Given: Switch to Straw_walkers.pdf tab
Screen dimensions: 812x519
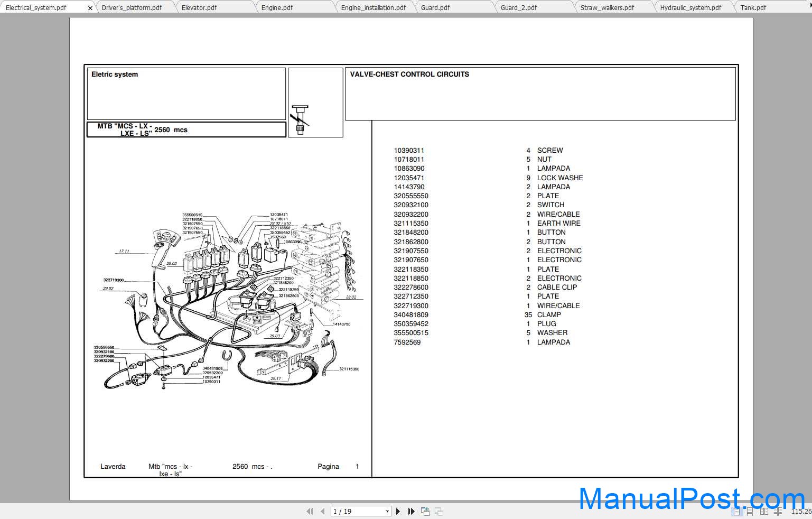Looking at the screenshot, I should click(x=607, y=8).
